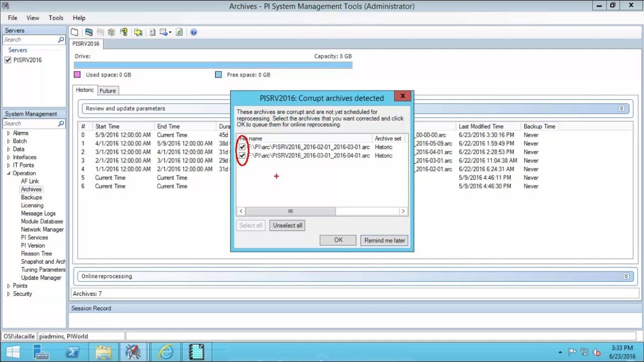Click the Unselect all button
This screenshot has width=644, height=362.
287,225
